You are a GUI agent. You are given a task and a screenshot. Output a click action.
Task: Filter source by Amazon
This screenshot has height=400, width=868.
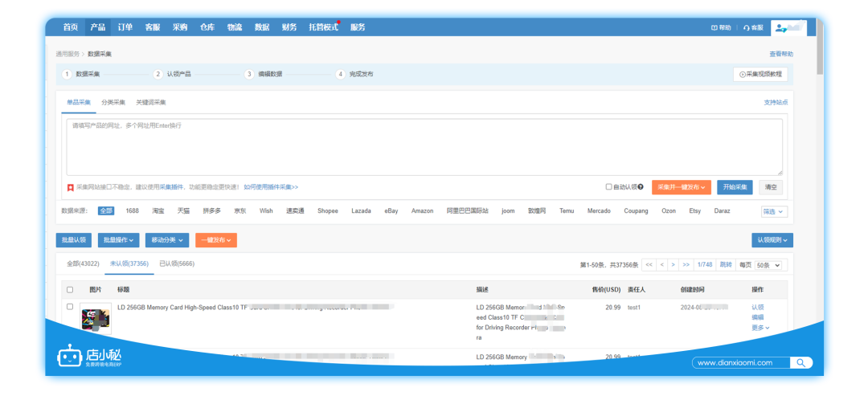423,210
